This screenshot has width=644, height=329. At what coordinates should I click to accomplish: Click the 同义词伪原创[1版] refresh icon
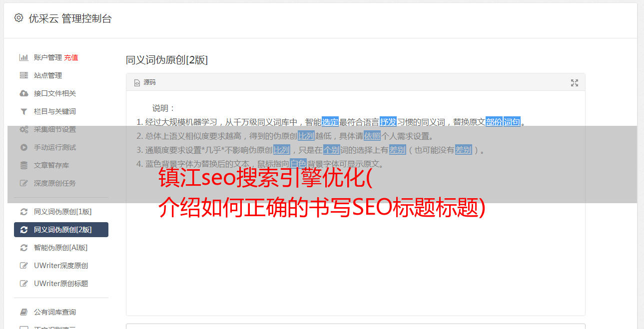[23, 212]
